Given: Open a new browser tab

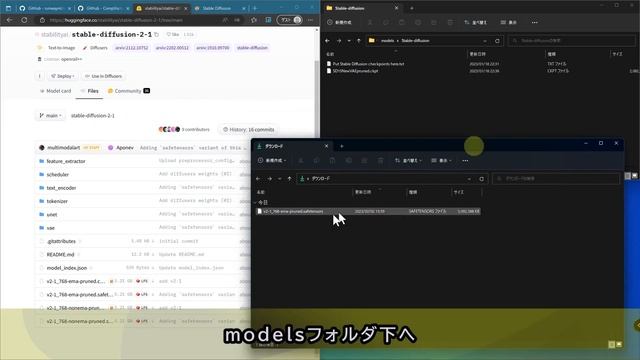Looking at the screenshot, I should 255,8.
